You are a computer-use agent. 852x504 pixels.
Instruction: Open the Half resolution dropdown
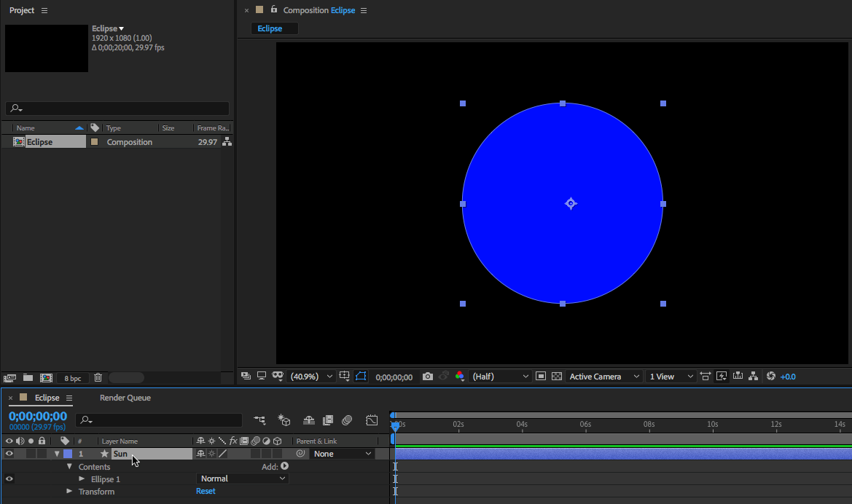pos(501,377)
